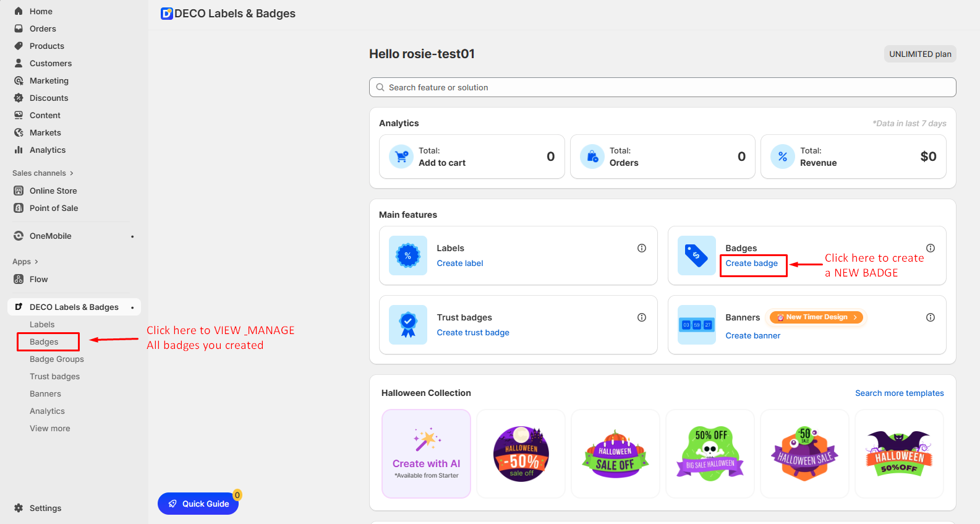The height and width of the screenshot is (524, 980).
Task: Follow the Search more templates link
Action: pos(899,393)
